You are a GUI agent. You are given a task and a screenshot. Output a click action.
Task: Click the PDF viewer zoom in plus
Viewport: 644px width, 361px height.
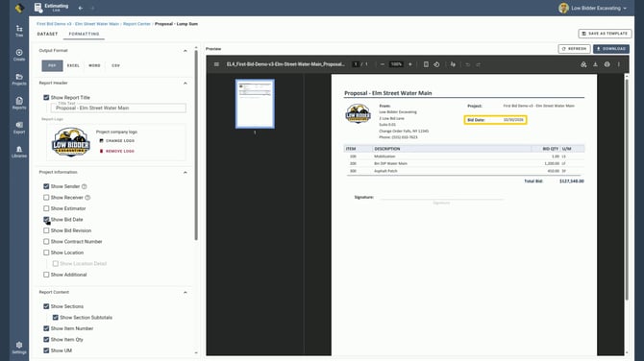[x=409, y=64]
